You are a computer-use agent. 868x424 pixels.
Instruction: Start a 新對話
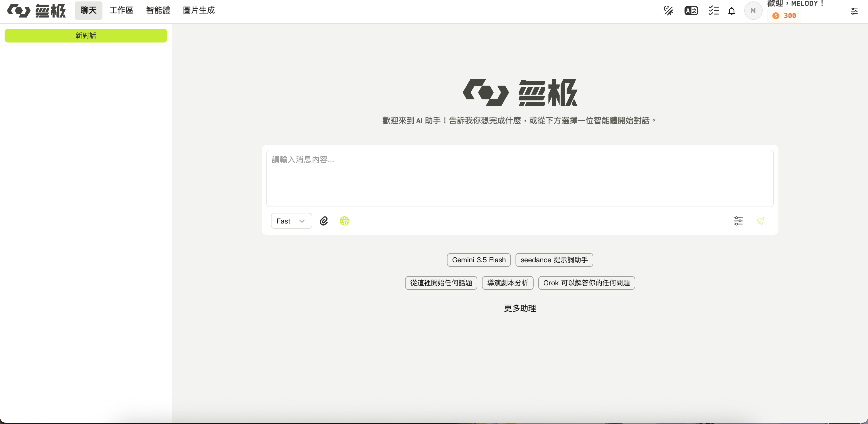tap(86, 35)
